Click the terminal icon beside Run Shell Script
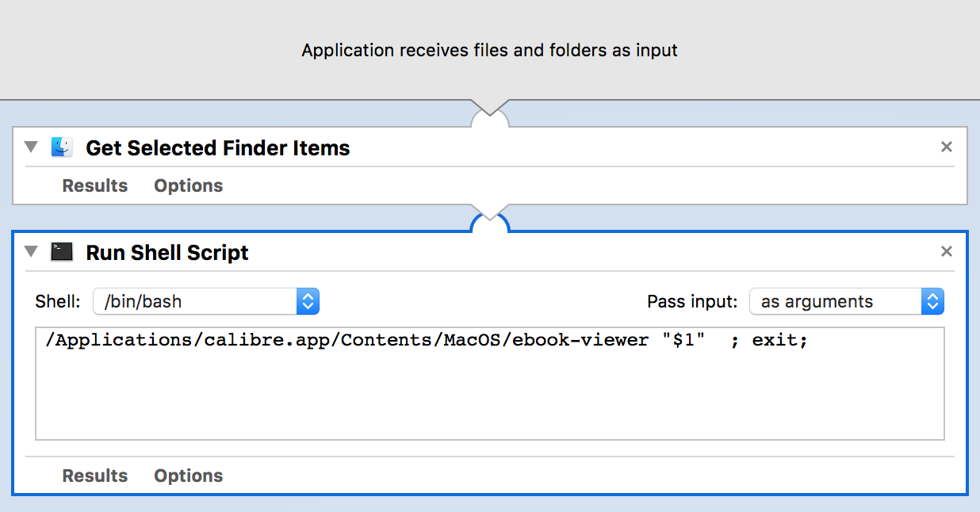This screenshot has height=512, width=980. point(62,252)
